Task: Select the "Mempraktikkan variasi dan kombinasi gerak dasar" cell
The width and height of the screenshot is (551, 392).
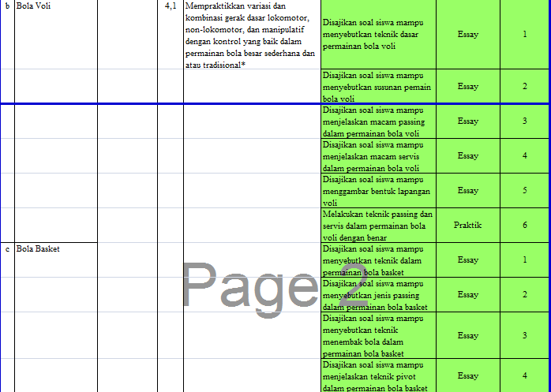Action: [x=252, y=34]
